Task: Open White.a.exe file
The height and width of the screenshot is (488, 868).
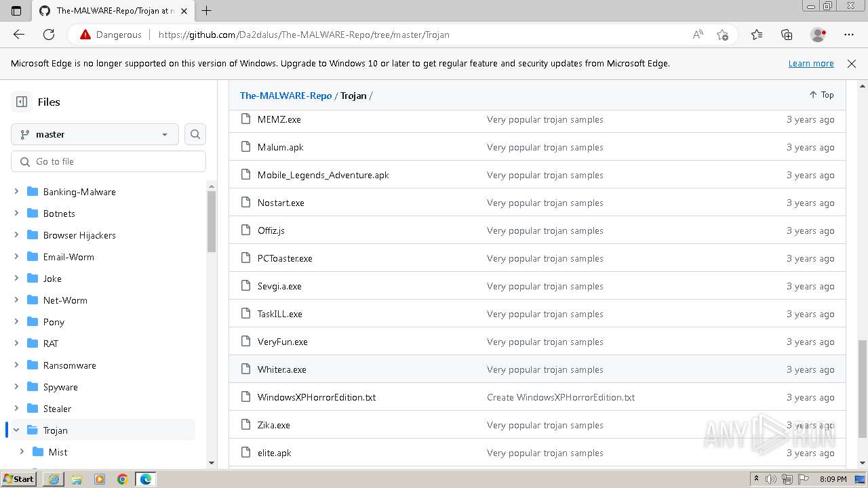Action: click(x=281, y=369)
